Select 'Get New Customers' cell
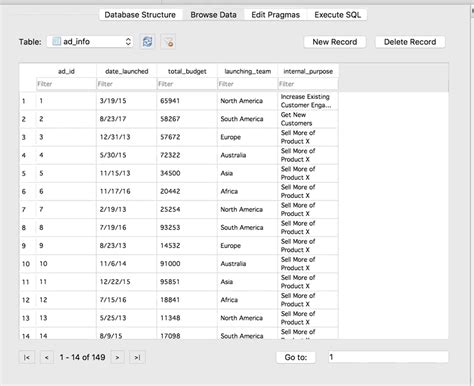 [x=308, y=119]
